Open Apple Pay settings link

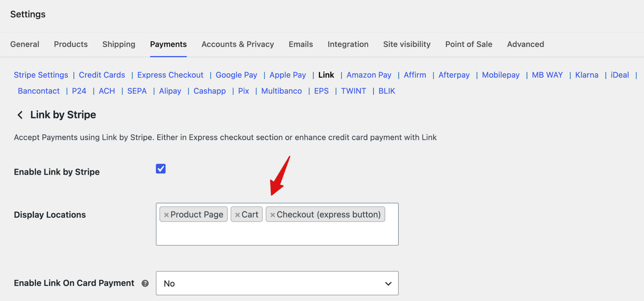tap(288, 75)
